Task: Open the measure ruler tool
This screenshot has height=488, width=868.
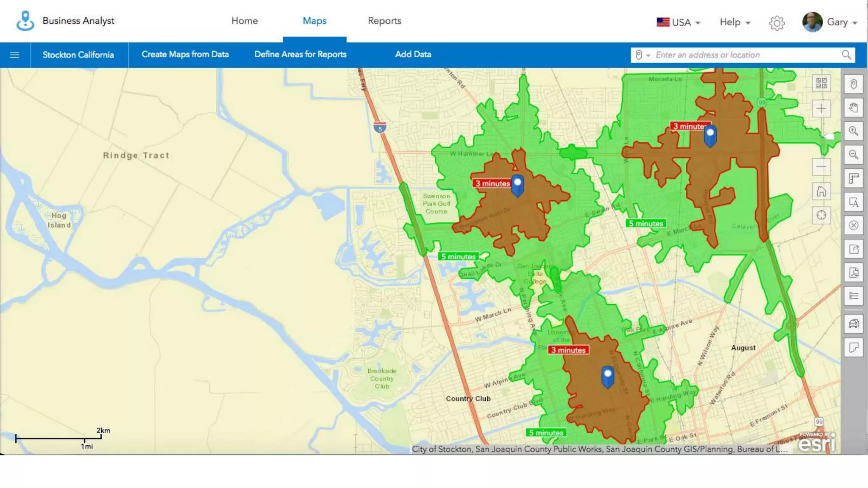Action: point(853,179)
